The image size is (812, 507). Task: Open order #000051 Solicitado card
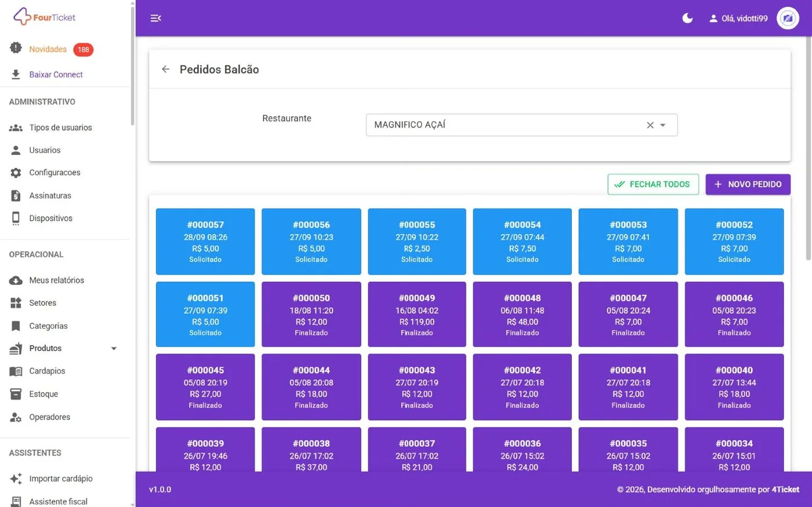[205, 314]
